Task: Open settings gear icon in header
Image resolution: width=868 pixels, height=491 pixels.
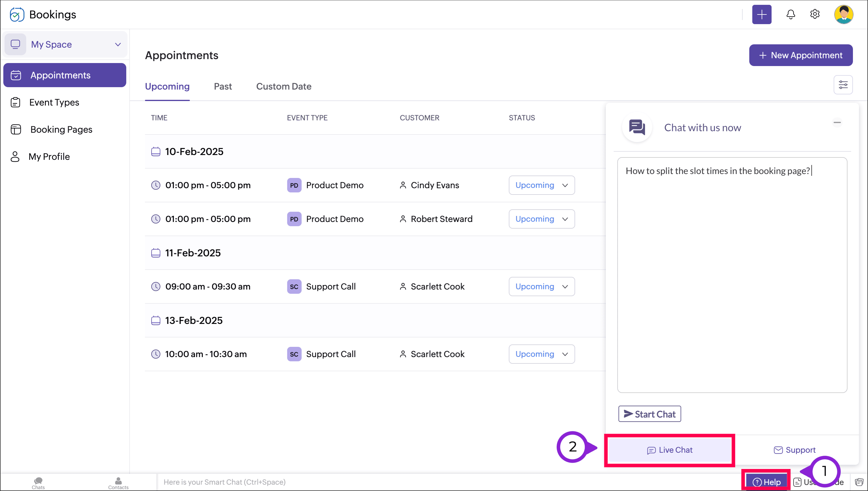Action: pyautogui.click(x=815, y=14)
